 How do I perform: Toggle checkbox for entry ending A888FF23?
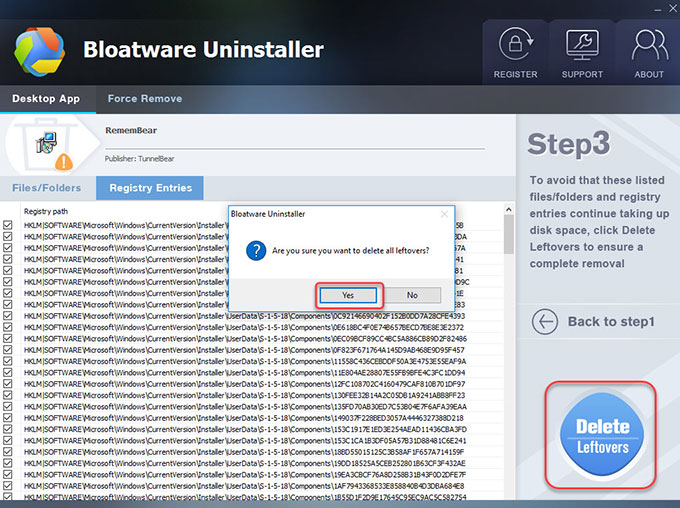(7, 395)
